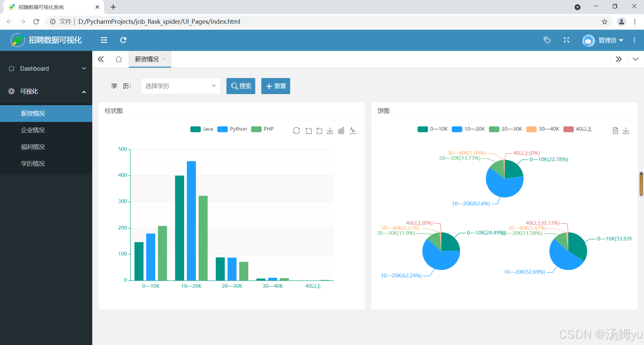This screenshot has height=345, width=644.
Task: Switch chart to bar view icon
Action: pos(341,131)
